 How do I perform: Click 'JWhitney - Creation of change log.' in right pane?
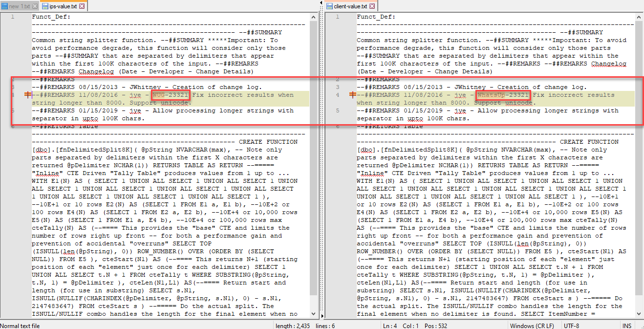click(x=520, y=87)
